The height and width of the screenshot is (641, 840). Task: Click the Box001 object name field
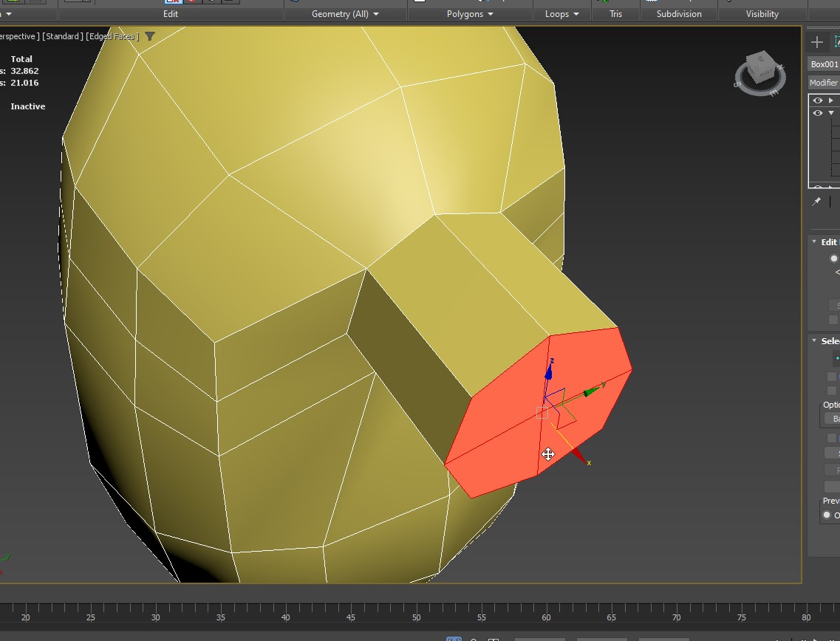[x=824, y=64]
